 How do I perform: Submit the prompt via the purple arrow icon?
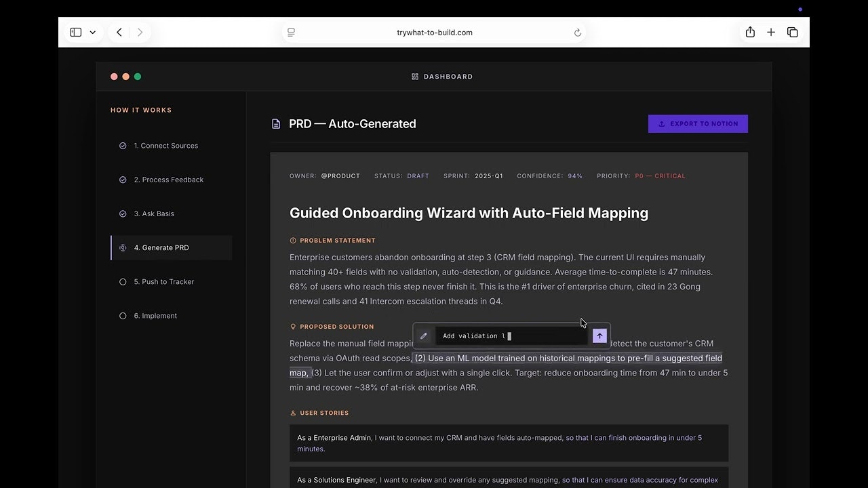[x=599, y=335]
